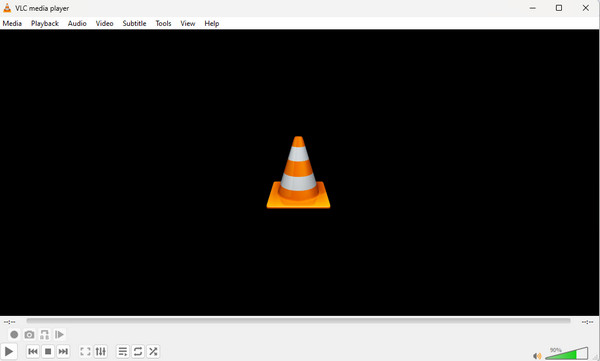Click the remaining time label
Screen dimensions: 600x361
tap(587, 322)
